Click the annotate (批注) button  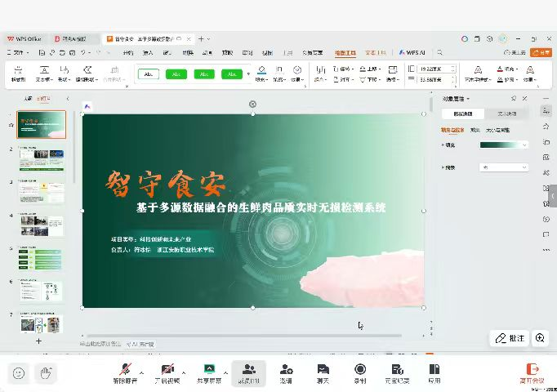tap(510, 338)
